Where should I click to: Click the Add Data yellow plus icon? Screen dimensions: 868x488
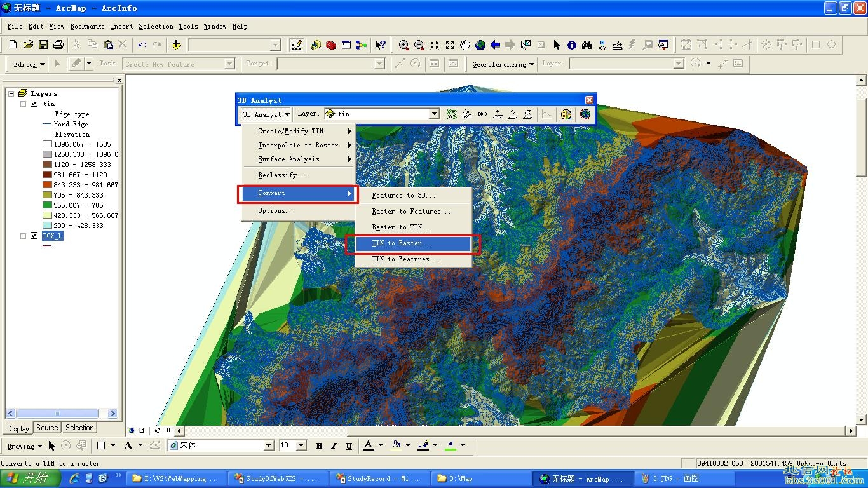(x=176, y=44)
